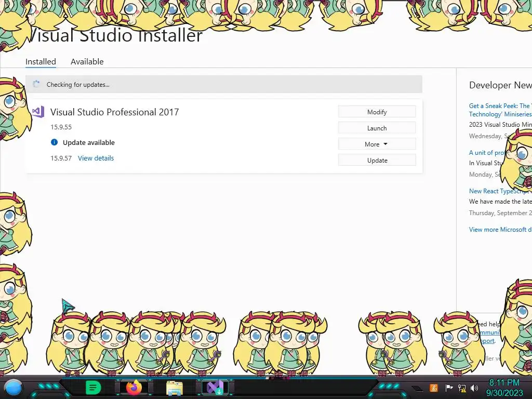The image size is (532, 399).
Task: Open the volume speaker tray icon
Action: (x=474, y=388)
